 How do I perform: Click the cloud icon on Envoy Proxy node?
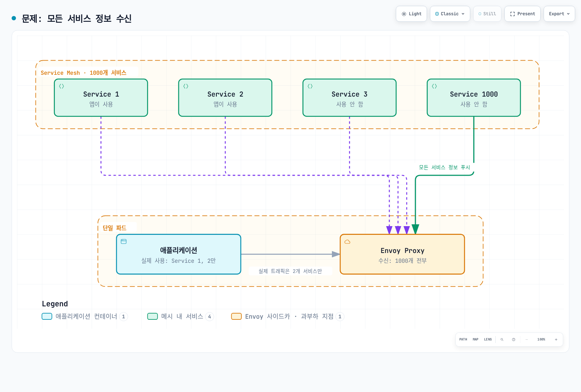pos(348,242)
